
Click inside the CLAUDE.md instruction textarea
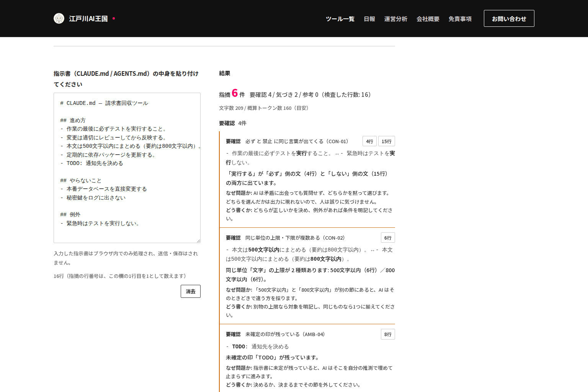(127, 168)
